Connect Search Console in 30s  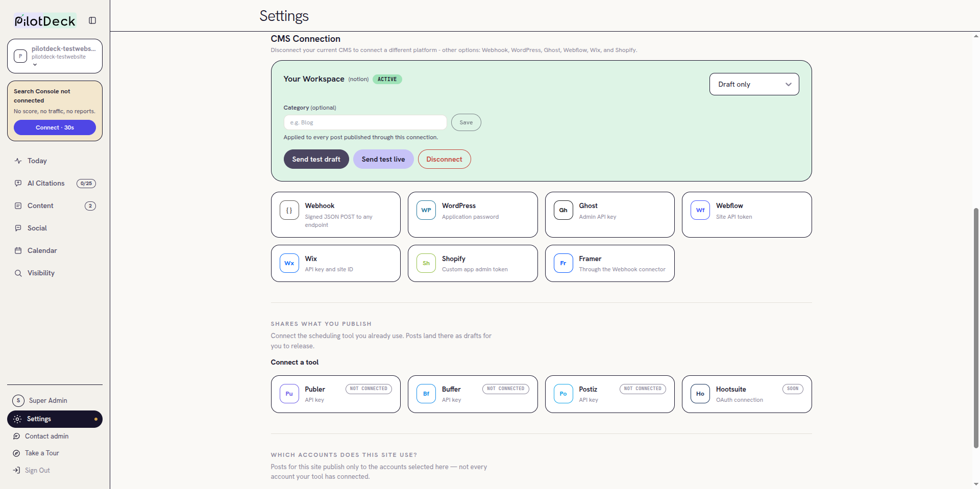[55, 127]
